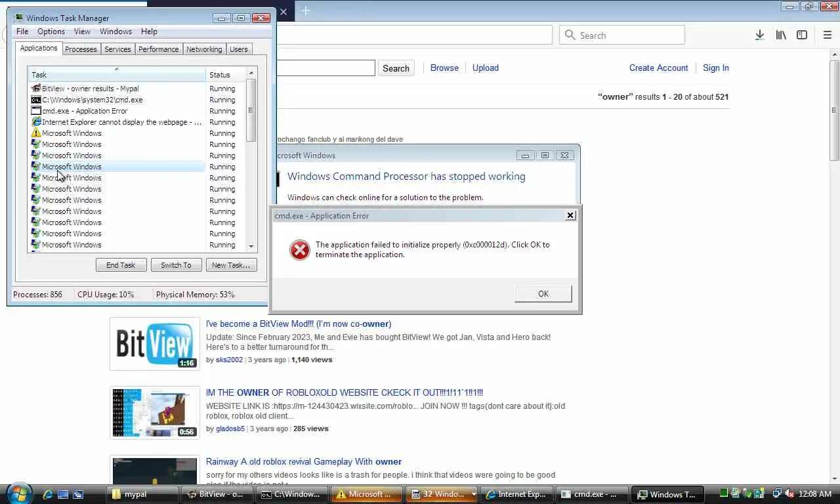
Task: Open the File menu in Task Manager
Action: pos(22,31)
